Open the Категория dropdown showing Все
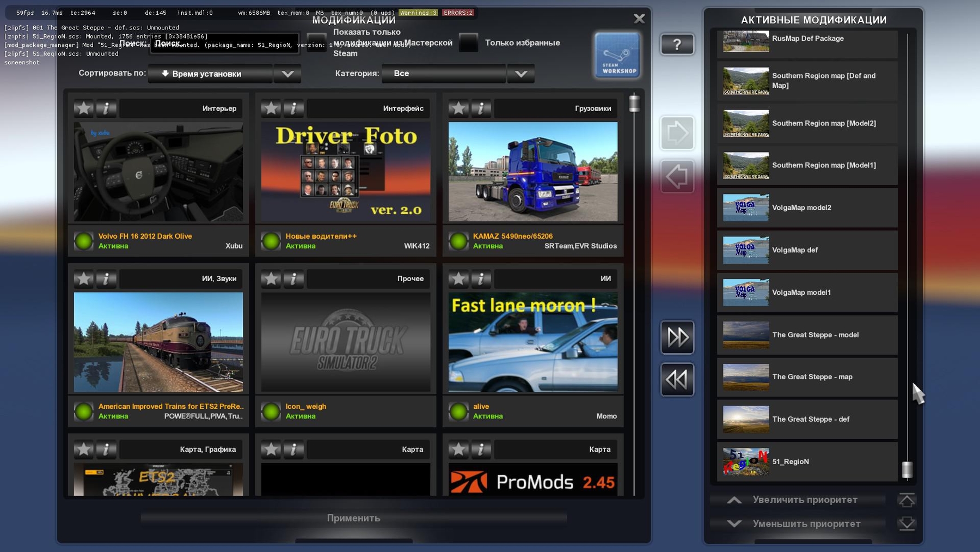The image size is (980, 552). tap(443, 73)
